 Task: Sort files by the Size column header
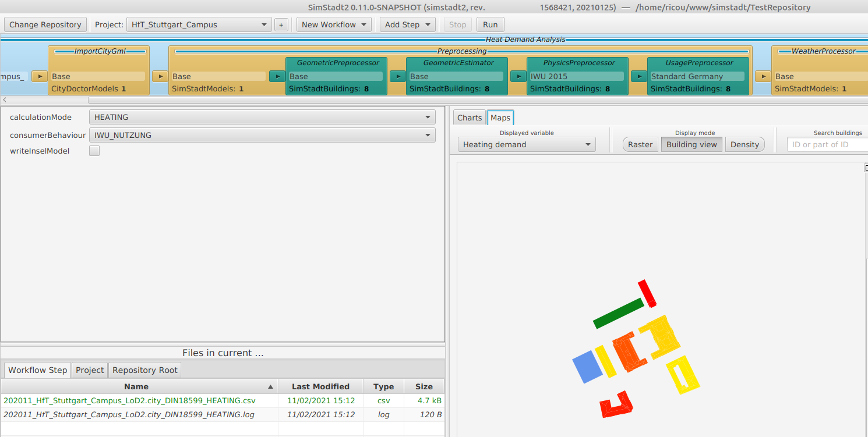pyautogui.click(x=424, y=386)
